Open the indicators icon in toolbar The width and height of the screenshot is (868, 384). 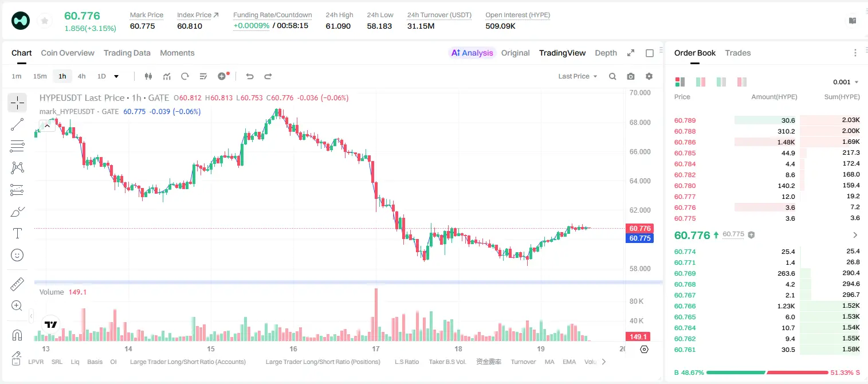pos(167,76)
